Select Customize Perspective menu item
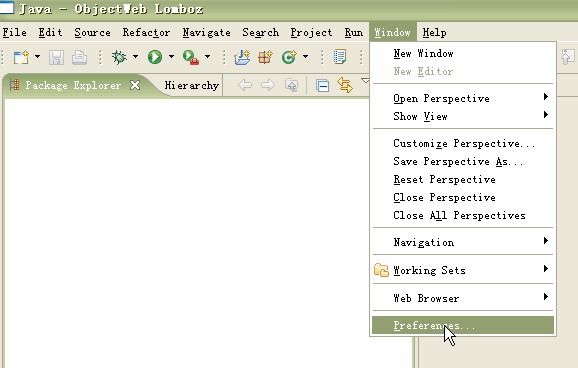Viewport: 578px width, 368px height. pos(463,143)
